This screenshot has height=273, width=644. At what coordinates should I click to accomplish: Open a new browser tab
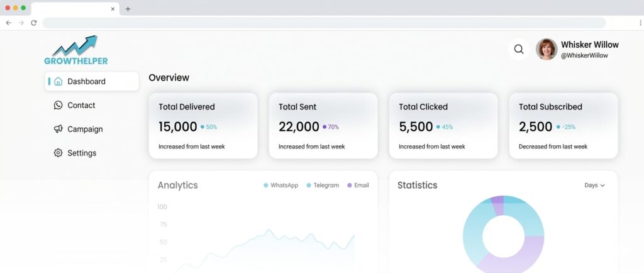tap(128, 9)
